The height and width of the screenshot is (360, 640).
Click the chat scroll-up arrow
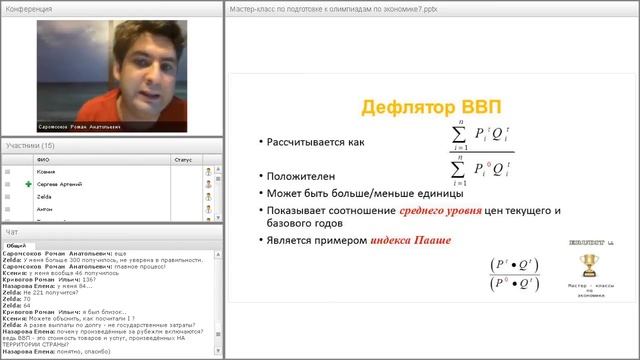pos(218,254)
